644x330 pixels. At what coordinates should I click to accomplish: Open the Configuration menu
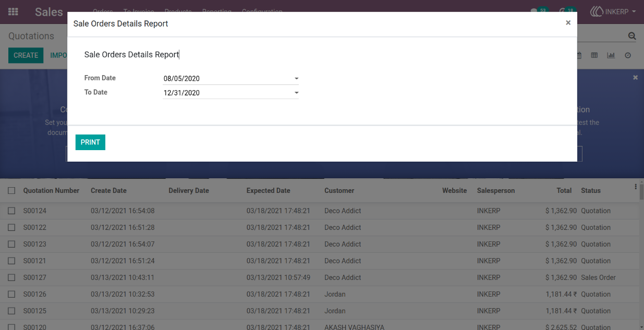[x=262, y=11]
